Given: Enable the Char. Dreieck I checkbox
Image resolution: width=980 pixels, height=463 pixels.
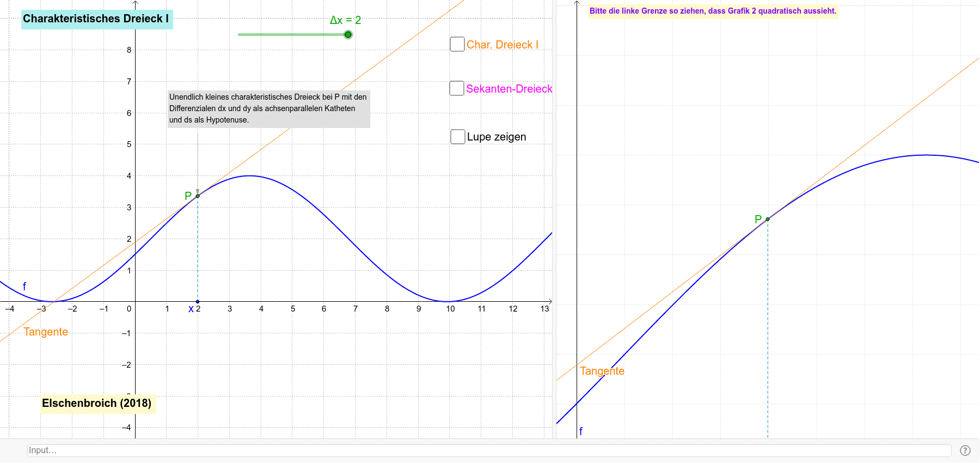Looking at the screenshot, I should click(x=457, y=44).
